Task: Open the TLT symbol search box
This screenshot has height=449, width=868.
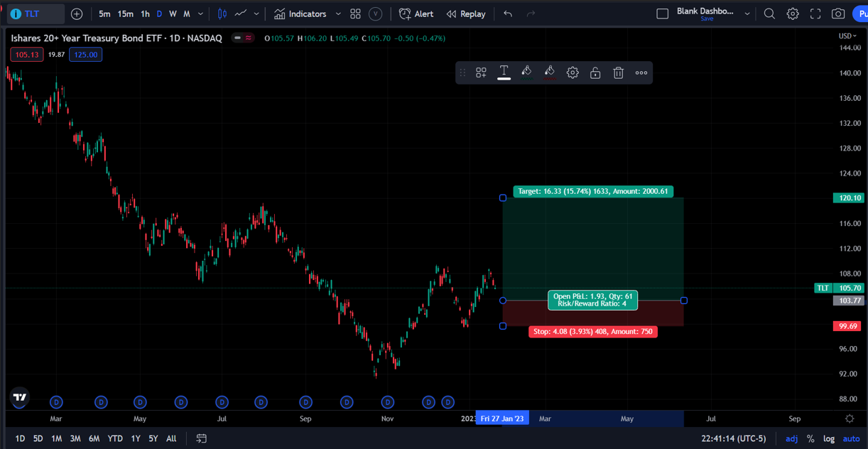Action: click(35, 13)
